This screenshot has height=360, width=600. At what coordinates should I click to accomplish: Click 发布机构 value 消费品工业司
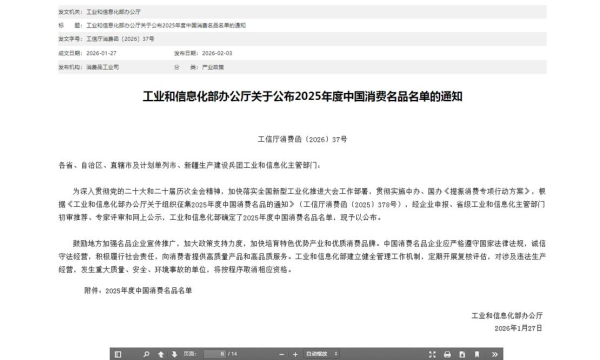pyautogui.click(x=103, y=67)
